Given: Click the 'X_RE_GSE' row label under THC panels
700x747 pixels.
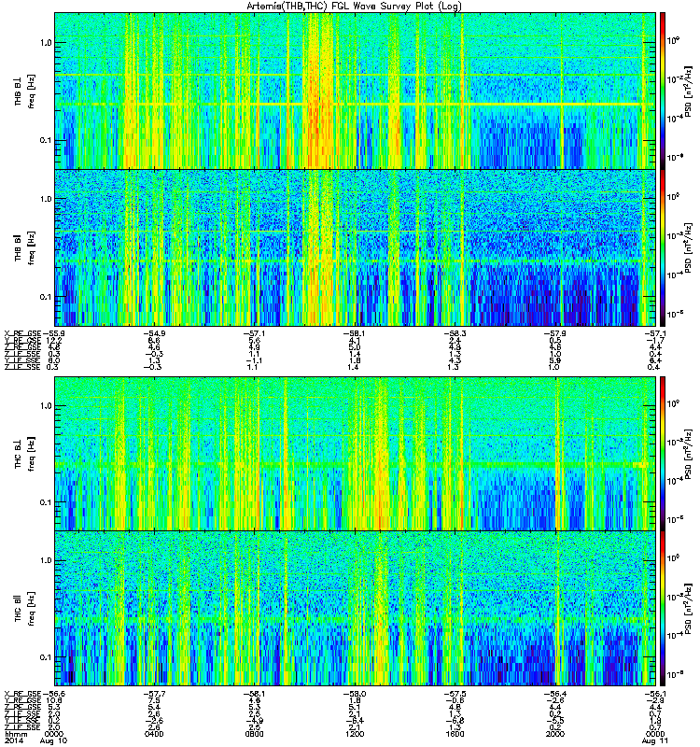Looking at the screenshot, I should click(22, 694).
